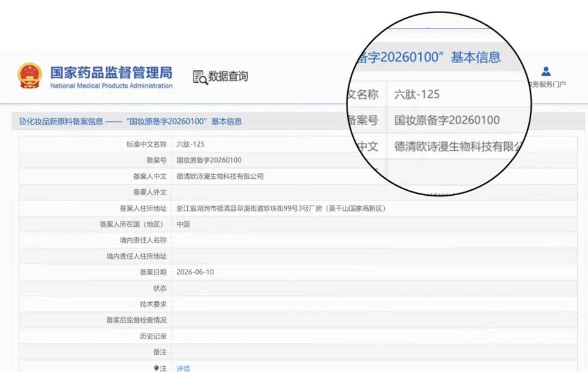Open the 详情 link
Screen dimensions: 588x372
click(x=183, y=368)
